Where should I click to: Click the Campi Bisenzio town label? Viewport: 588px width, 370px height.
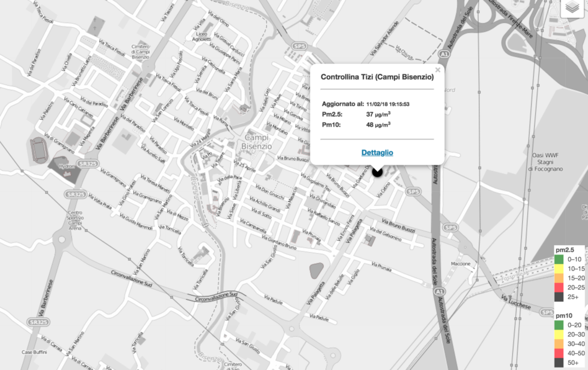pyautogui.click(x=257, y=142)
